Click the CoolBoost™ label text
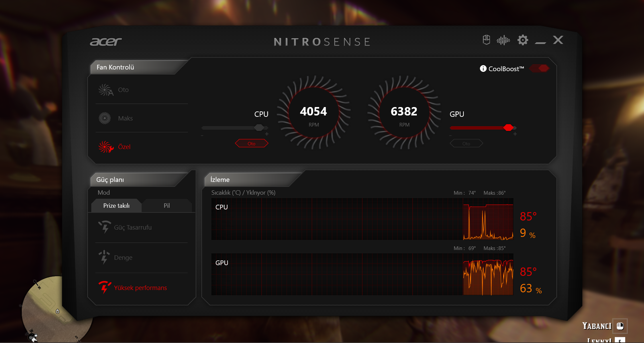The height and width of the screenshot is (343, 644). 506,69
